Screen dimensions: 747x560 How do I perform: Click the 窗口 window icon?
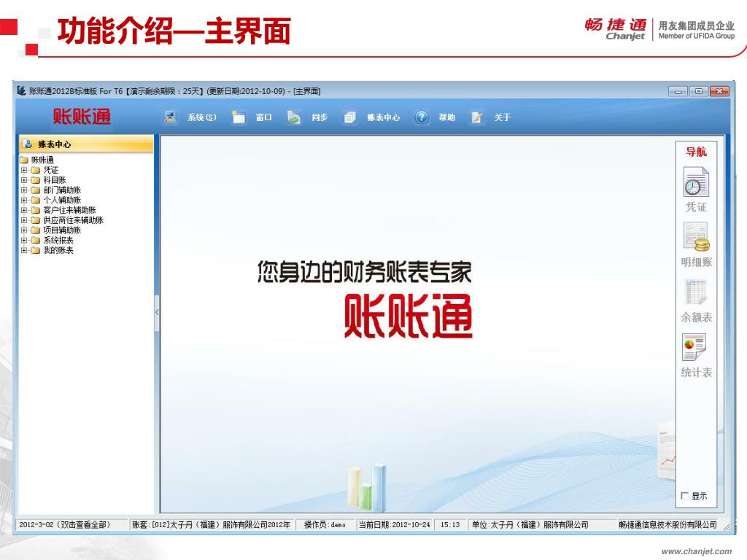pyautogui.click(x=239, y=117)
